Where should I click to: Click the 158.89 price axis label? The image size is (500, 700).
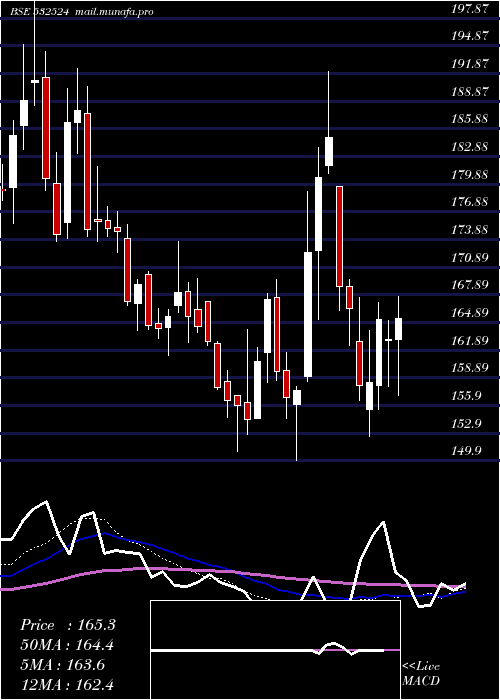469,369
